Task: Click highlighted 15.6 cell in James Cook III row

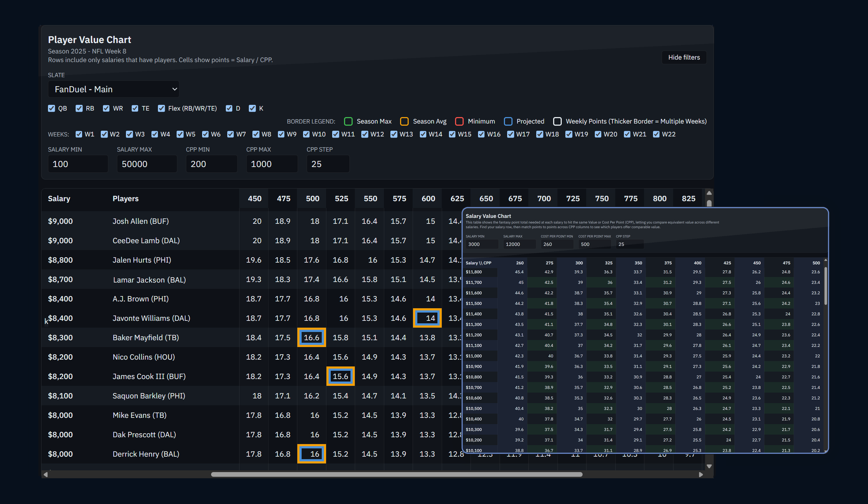Action: (340, 376)
